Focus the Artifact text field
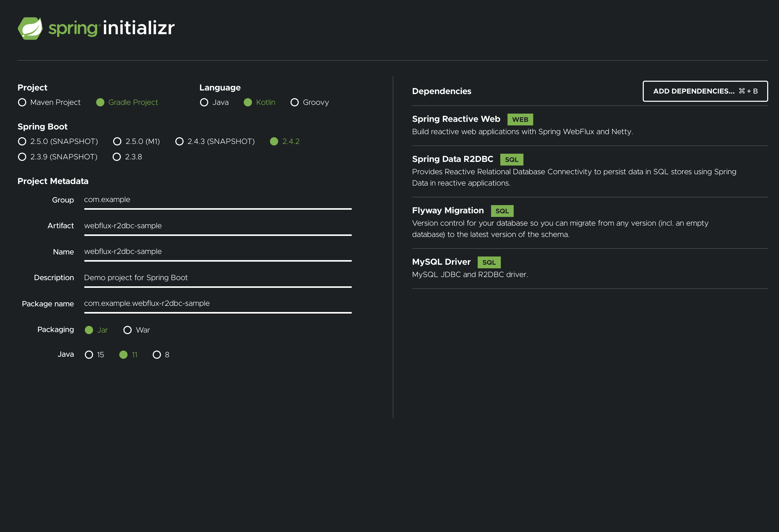The image size is (779, 532). pos(218,226)
